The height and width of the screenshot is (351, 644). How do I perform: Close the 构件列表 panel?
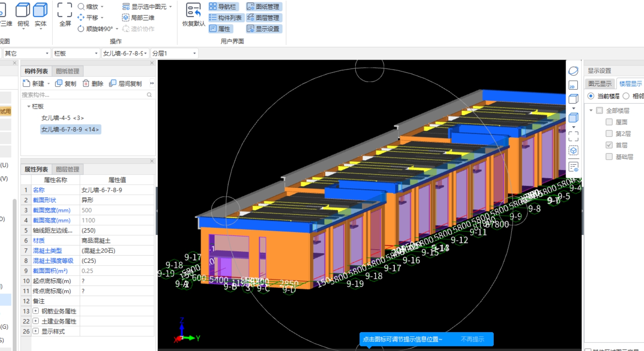pyautogui.click(x=152, y=63)
